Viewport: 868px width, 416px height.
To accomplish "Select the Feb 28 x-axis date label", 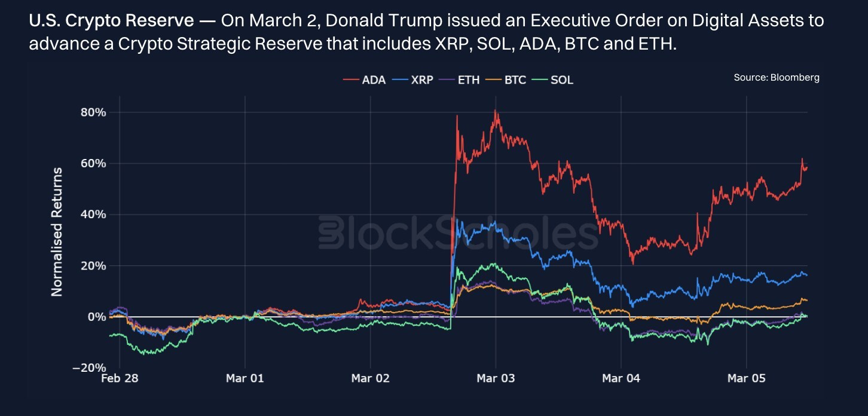I will [118, 378].
